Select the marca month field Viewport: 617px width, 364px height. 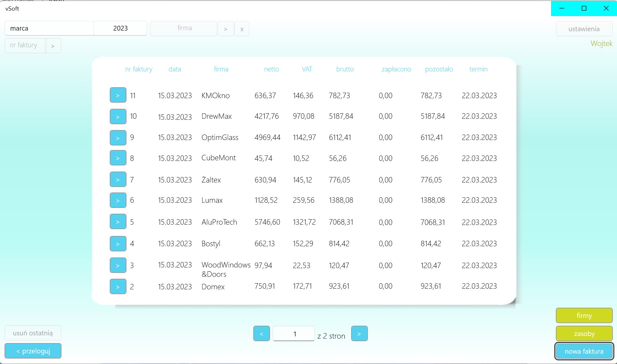49,28
